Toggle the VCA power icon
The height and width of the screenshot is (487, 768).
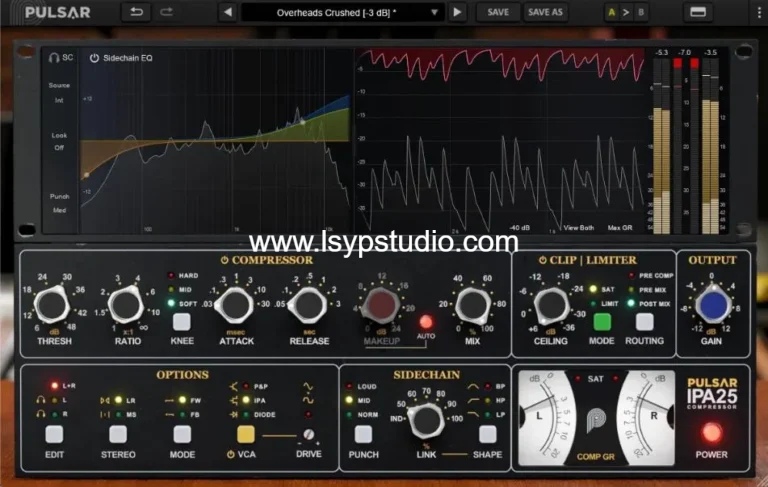coord(231,455)
